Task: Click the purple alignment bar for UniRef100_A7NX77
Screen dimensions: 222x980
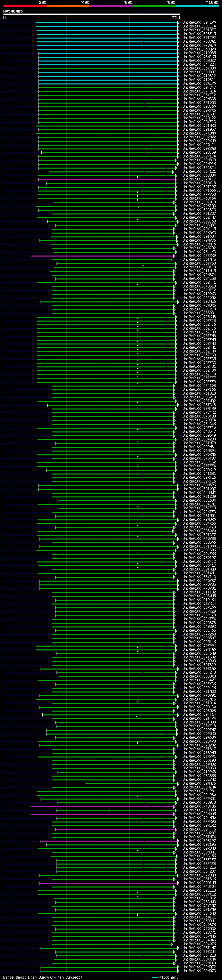Action: pyautogui.click(x=108, y=180)
